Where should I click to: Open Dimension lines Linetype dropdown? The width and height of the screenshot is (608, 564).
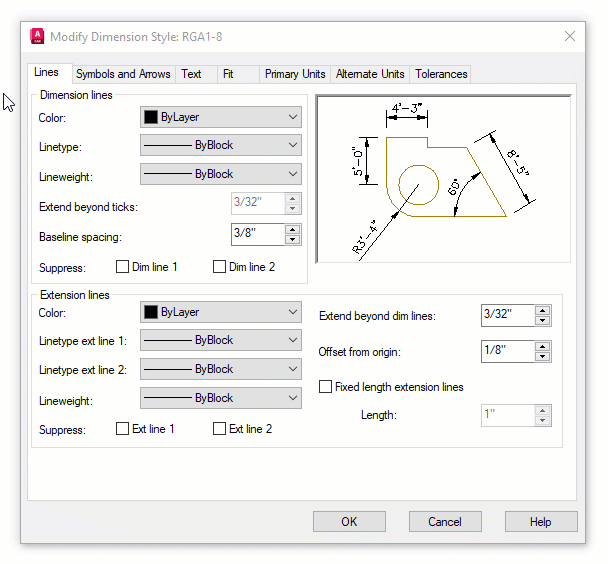click(221, 145)
